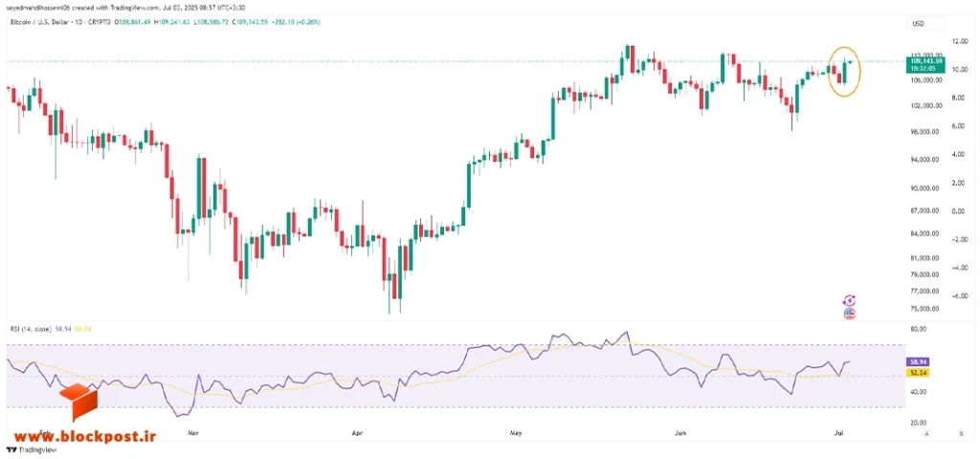980x459 pixels.
Task: Click the orange cube Blockpost logo
Action: click(x=78, y=401)
